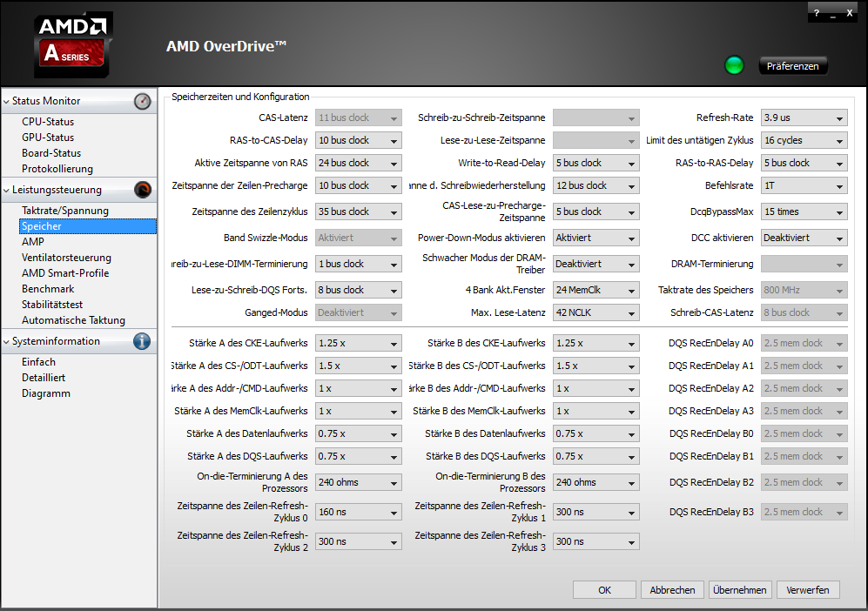Open Stärke B des CKE-Laufwerks dropdown

click(596, 343)
